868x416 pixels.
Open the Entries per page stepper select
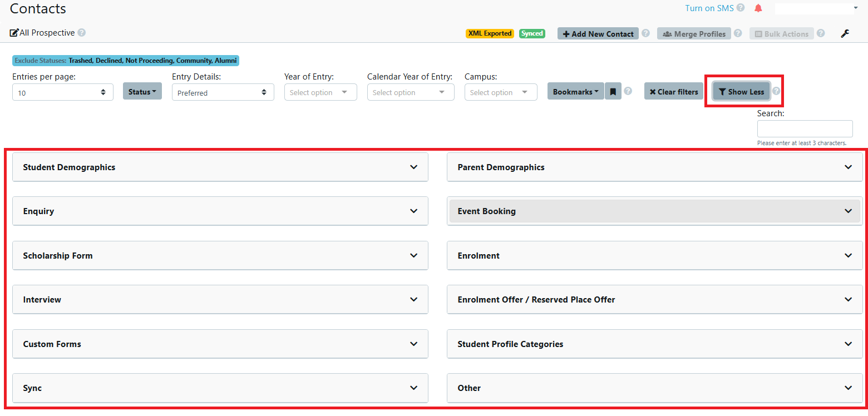[x=62, y=92]
